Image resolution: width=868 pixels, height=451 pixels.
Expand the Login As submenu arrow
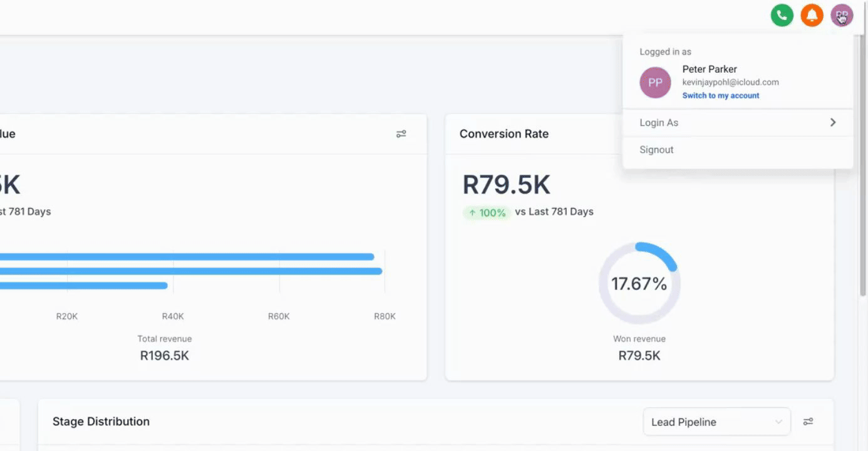pyautogui.click(x=833, y=123)
